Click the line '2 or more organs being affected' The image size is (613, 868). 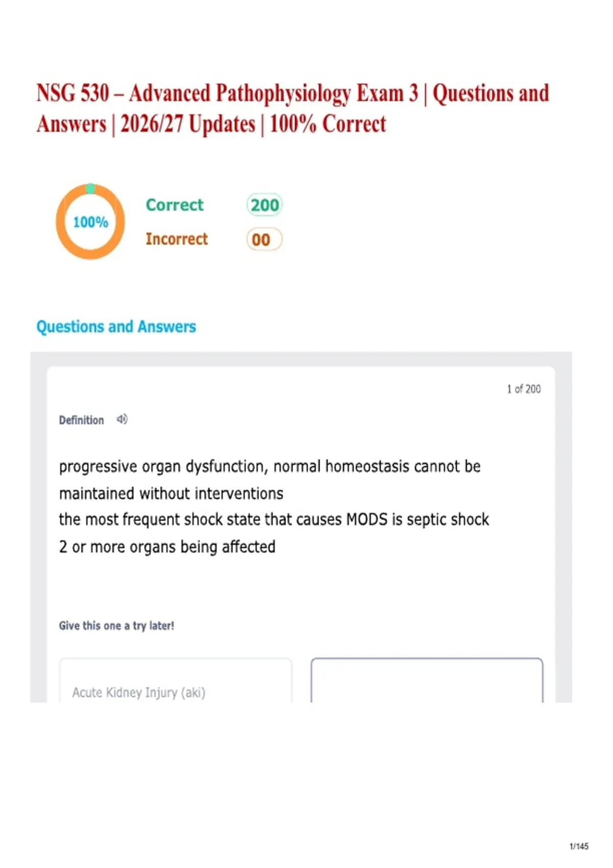point(167,547)
